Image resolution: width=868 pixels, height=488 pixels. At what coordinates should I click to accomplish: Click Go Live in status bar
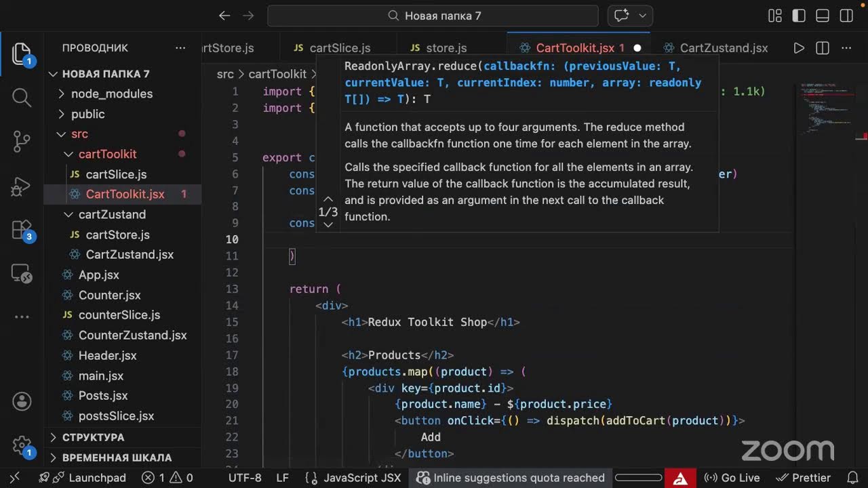tap(732, 478)
